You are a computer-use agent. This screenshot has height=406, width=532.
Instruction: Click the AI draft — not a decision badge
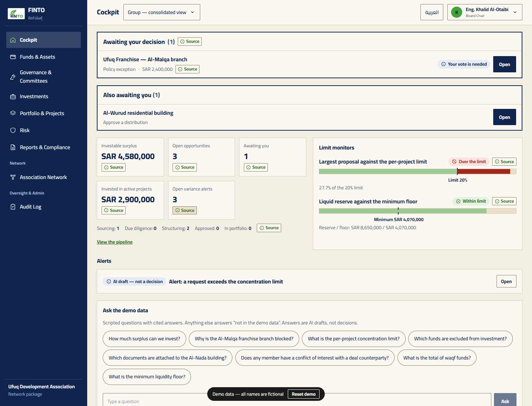pos(134,282)
